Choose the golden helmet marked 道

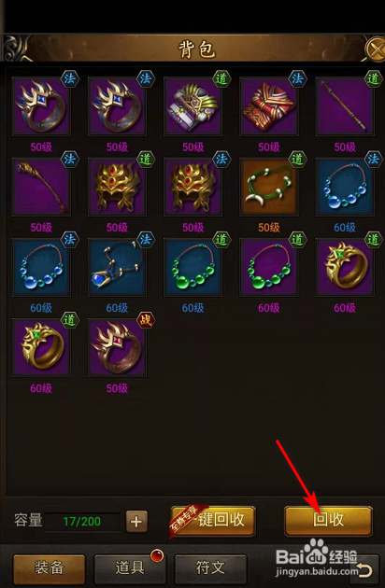click(x=117, y=187)
